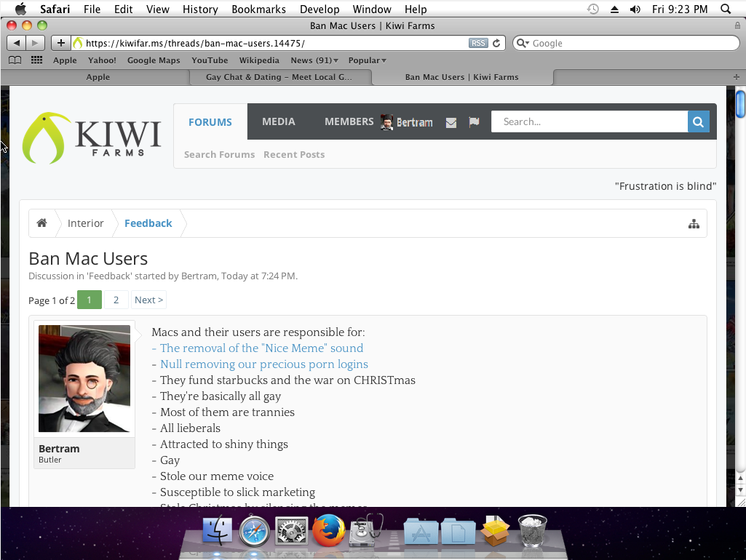Click the plus add bookmark button
746x560 pixels.
61,43
